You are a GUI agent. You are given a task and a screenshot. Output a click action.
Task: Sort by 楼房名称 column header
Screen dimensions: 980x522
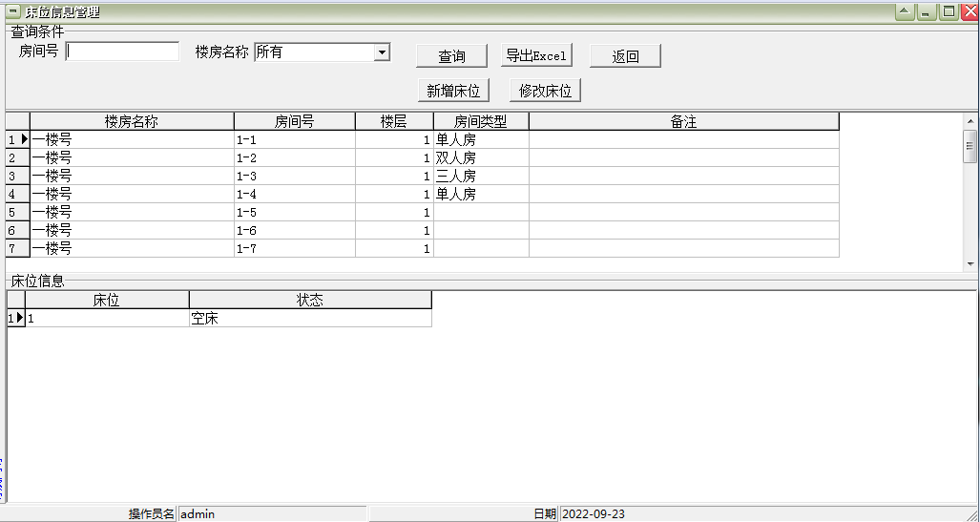tap(132, 121)
